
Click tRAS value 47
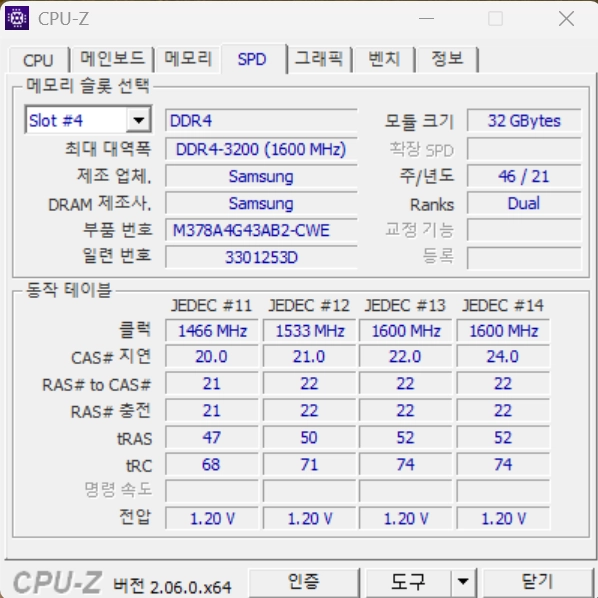(x=212, y=437)
